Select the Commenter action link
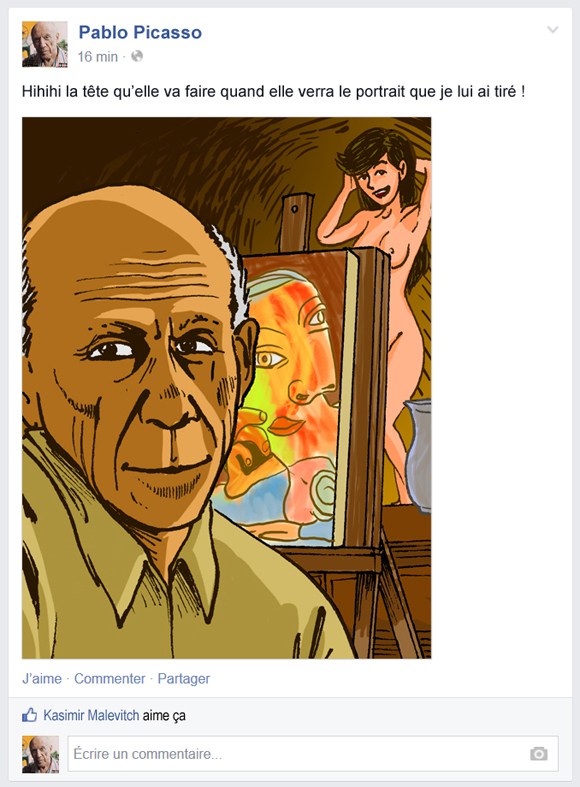 point(109,679)
